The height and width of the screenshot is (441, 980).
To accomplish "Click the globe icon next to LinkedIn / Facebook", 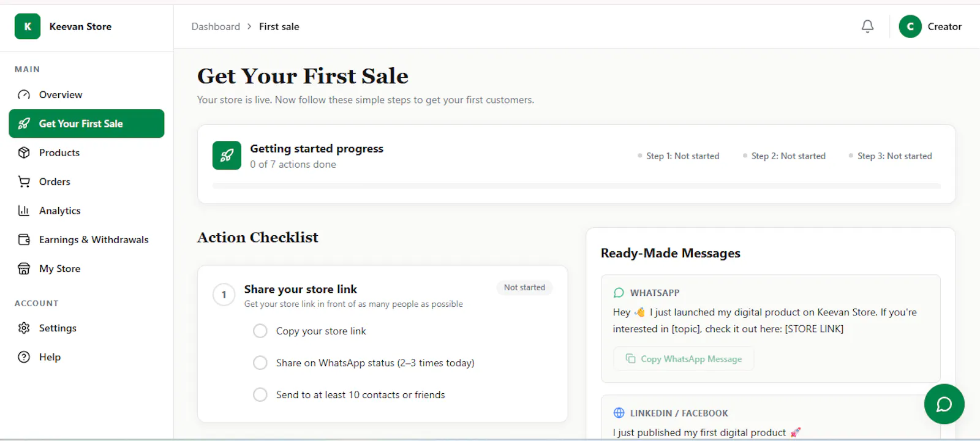I will pyautogui.click(x=619, y=413).
